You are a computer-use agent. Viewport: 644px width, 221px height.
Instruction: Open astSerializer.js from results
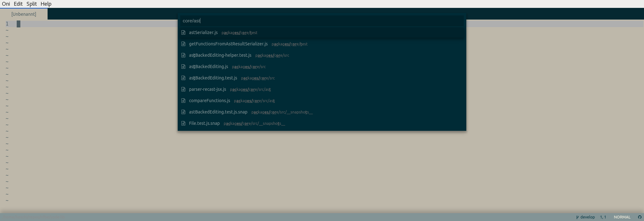coord(322,32)
